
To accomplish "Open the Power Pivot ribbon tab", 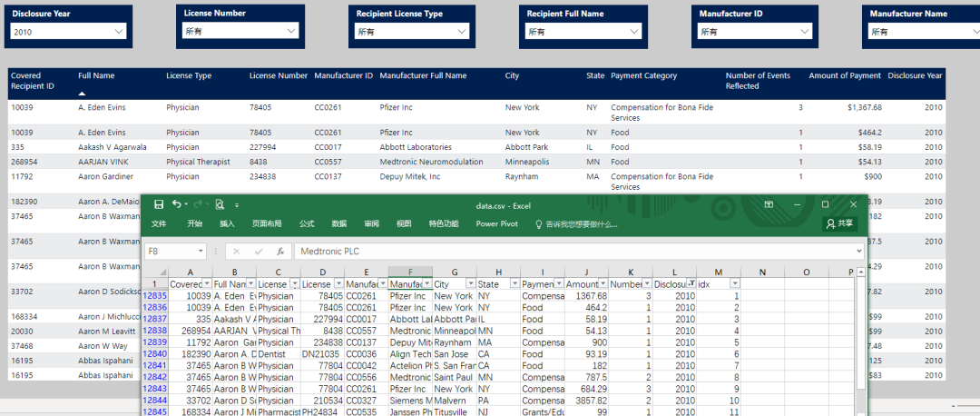I will coord(497,224).
